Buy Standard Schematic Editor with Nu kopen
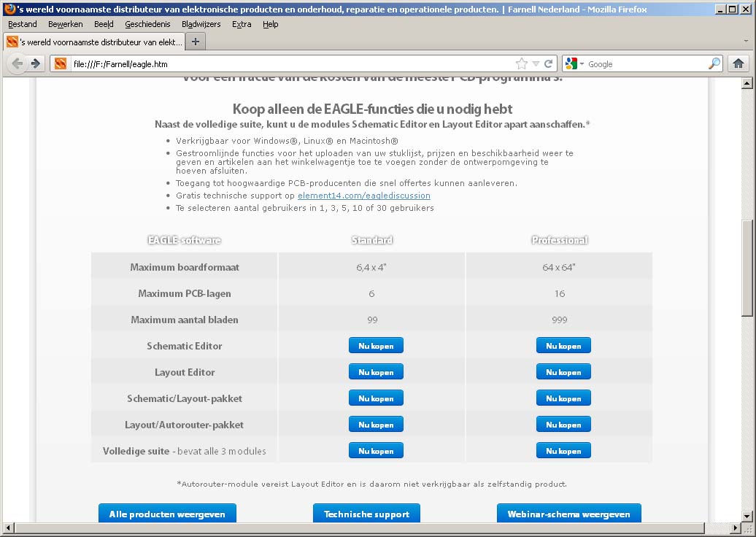This screenshot has width=756, height=537. pos(376,346)
